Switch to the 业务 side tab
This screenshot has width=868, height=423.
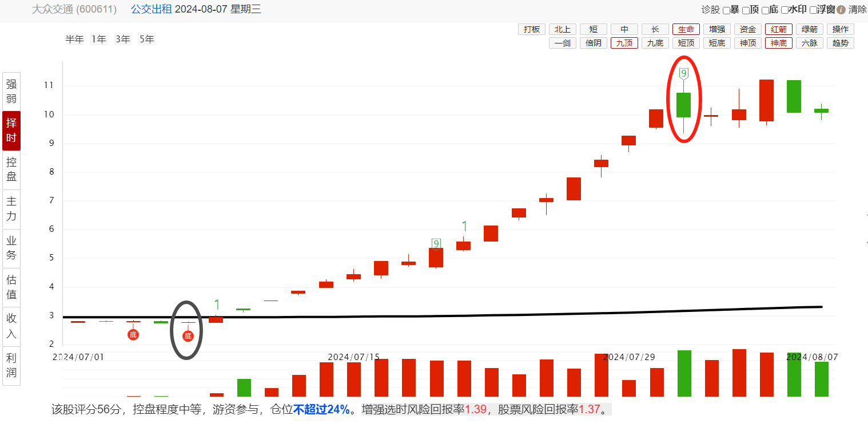click(x=11, y=248)
